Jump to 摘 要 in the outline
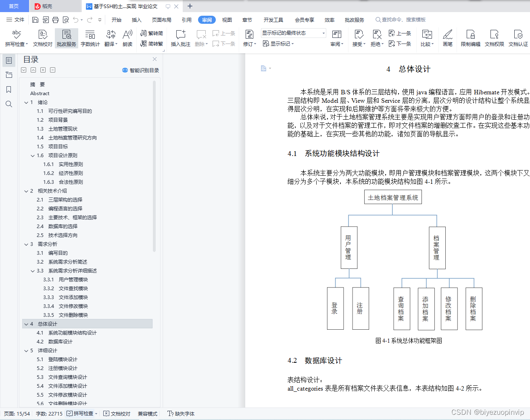This screenshot has height=420, width=530. pyautogui.click(x=38, y=85)
